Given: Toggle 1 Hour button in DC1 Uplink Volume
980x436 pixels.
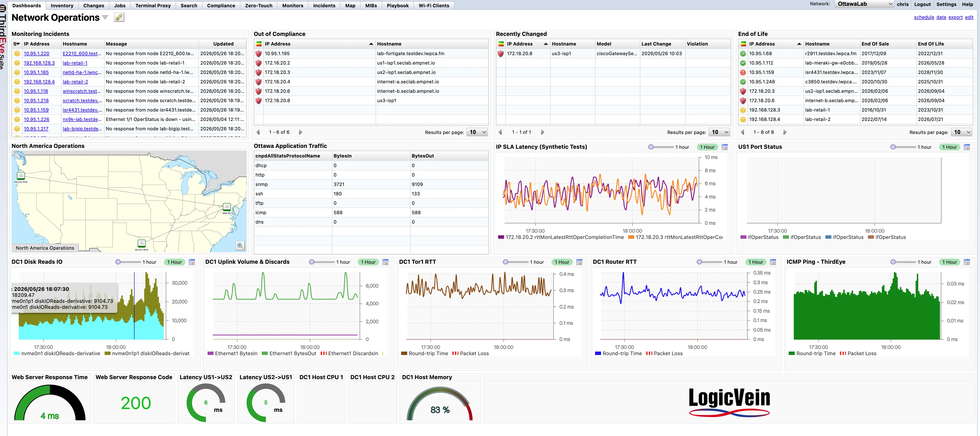Looking at the screenshot, I should pos(368,262).
